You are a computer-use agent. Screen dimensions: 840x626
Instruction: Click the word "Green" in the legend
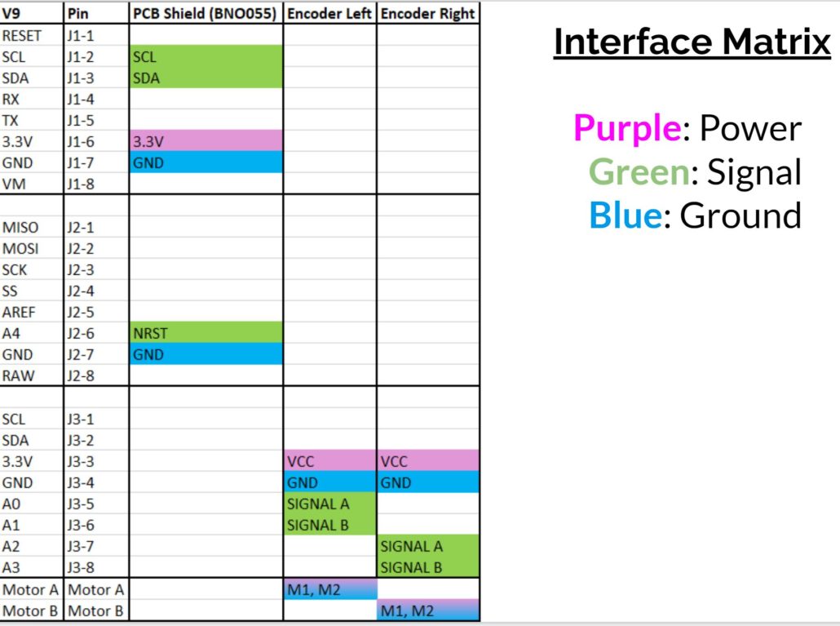[x=639, y=172]
